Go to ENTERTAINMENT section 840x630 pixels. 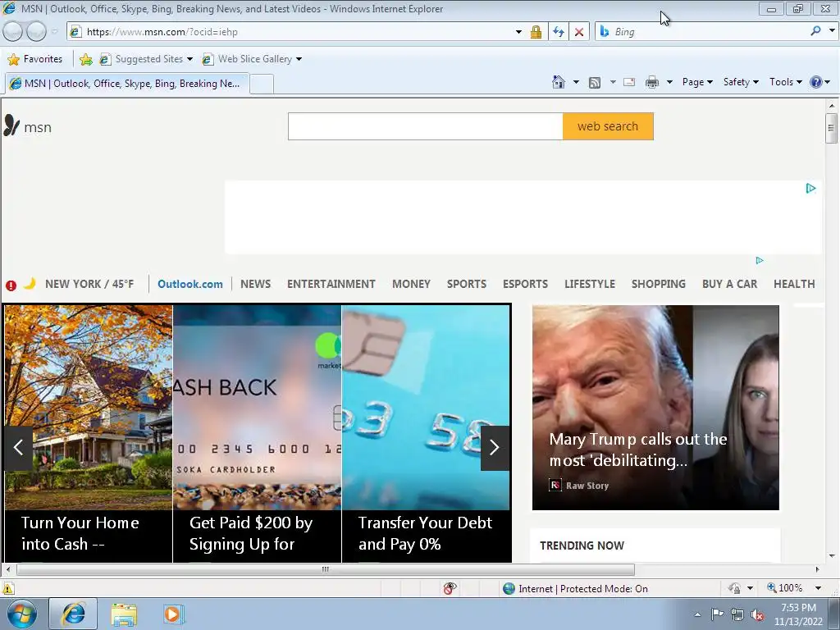331,284
